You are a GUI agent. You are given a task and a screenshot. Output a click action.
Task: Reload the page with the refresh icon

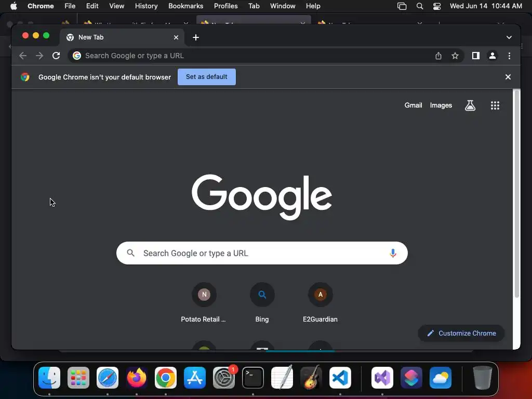(x=56, y=56)
